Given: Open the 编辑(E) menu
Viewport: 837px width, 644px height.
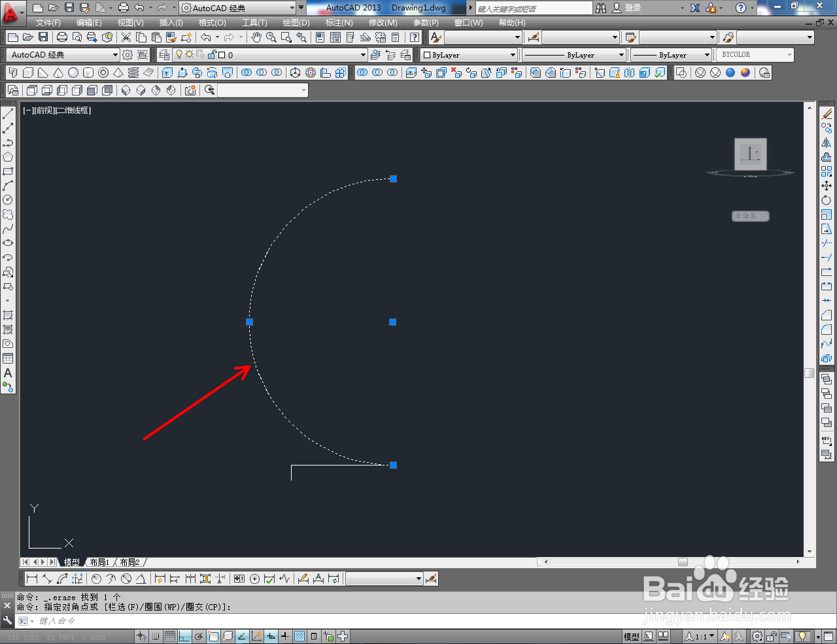Looking at the screenshot, I should [x=89, y=22].
